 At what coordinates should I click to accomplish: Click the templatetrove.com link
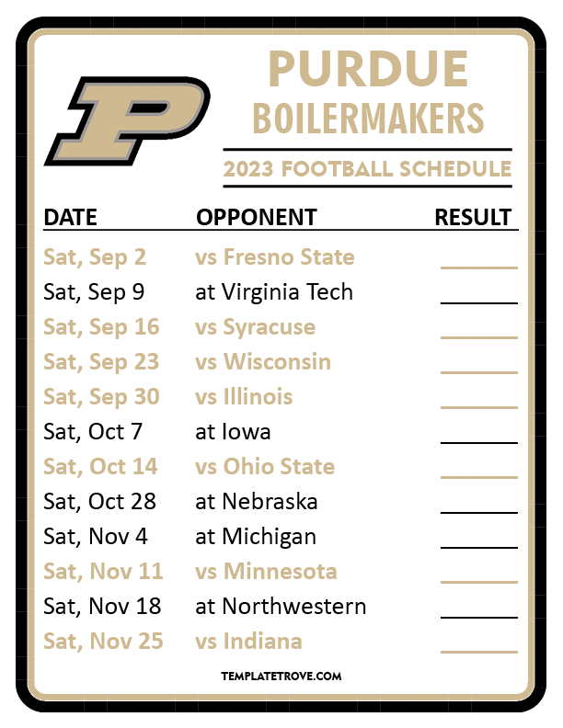point(281,676)
